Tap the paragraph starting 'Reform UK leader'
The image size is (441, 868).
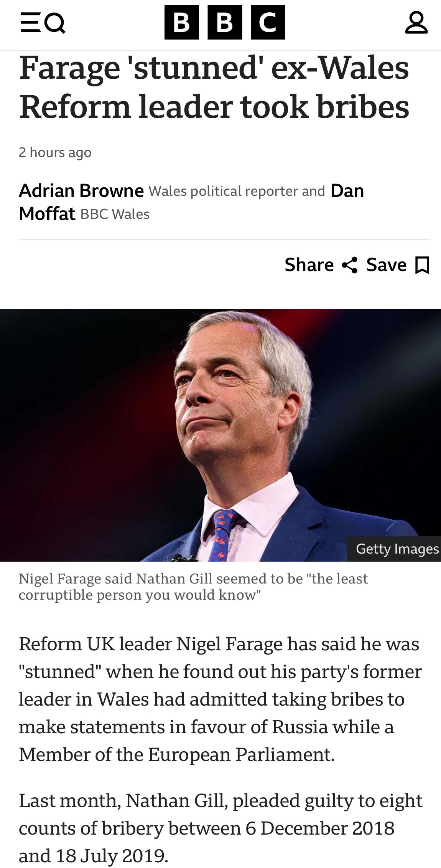pos(220,699)
